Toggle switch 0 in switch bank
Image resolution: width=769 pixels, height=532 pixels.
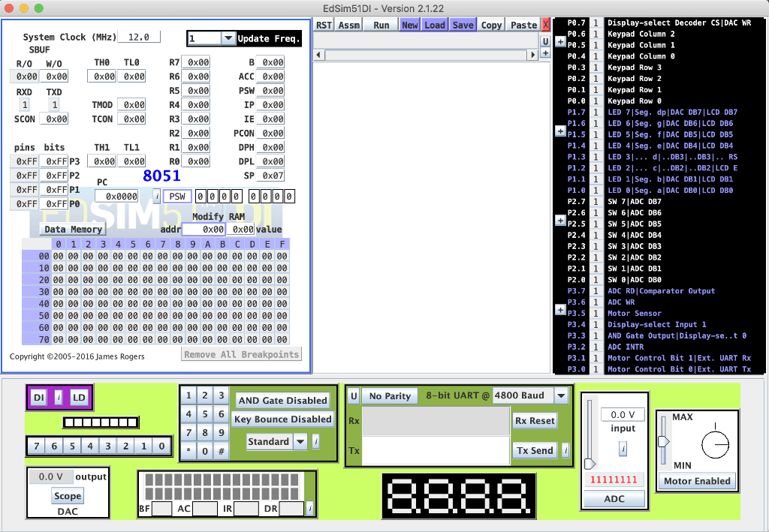tap(161, 446)
